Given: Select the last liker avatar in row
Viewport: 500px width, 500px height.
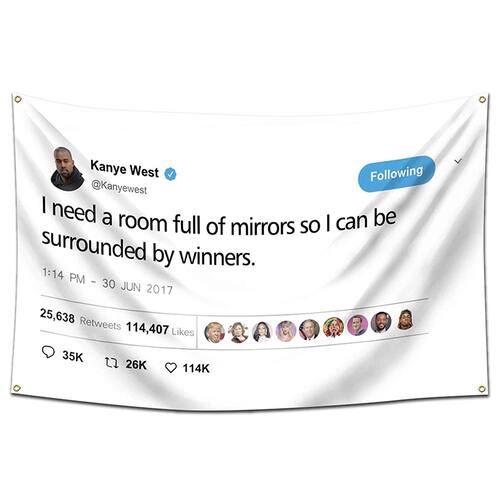Looking at the screenshot, I should 405,319.
